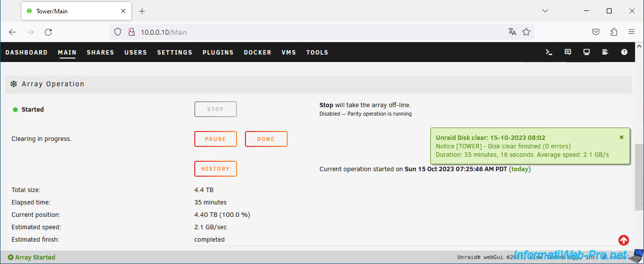644x264 pixels.
Task: Expand the list all tabs chevron
Action: tap(545, 11)
